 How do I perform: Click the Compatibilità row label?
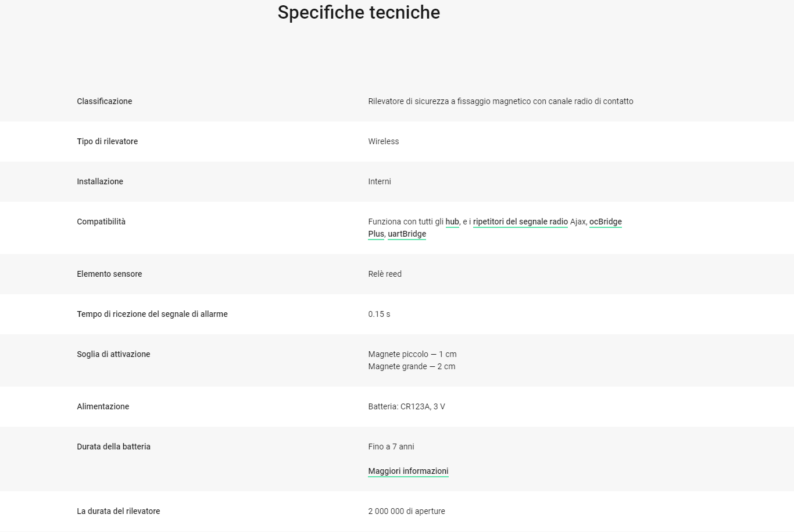click(101, 222)
